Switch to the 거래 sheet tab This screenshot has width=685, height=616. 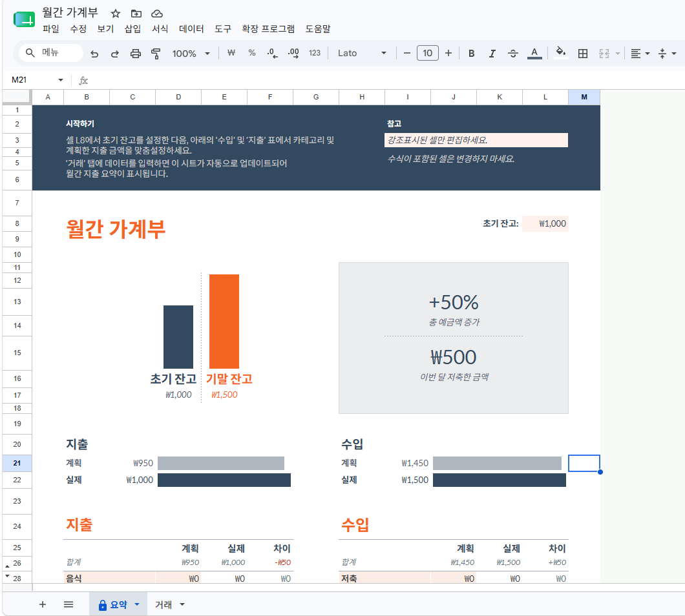point(163,604)
